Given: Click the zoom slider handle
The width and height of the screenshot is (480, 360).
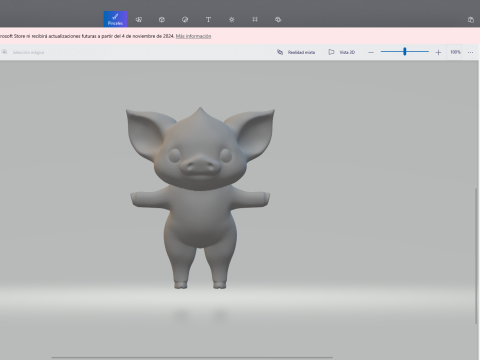Looking at the screenshot, I should coord(405,51).
